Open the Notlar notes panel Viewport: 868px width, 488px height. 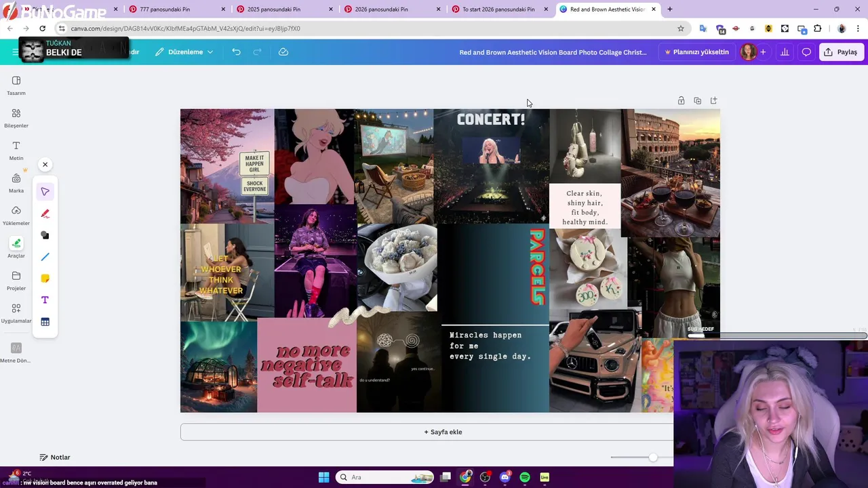click(x=55, y=457)
